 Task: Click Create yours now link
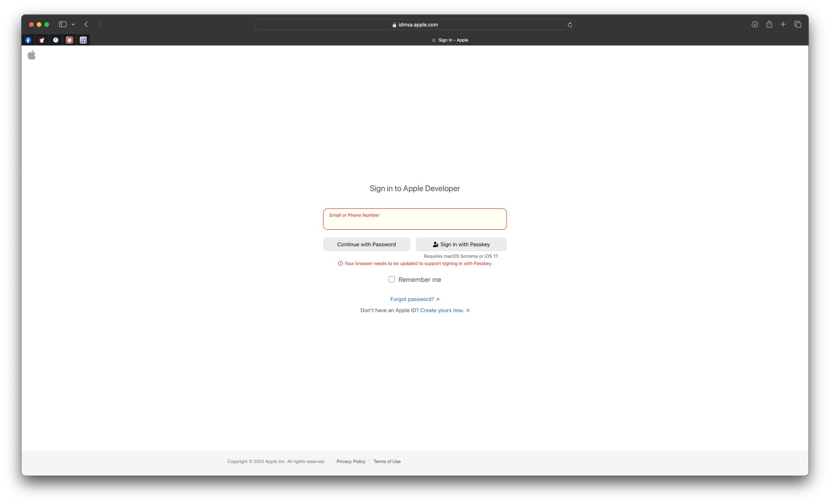click(444, 310)
